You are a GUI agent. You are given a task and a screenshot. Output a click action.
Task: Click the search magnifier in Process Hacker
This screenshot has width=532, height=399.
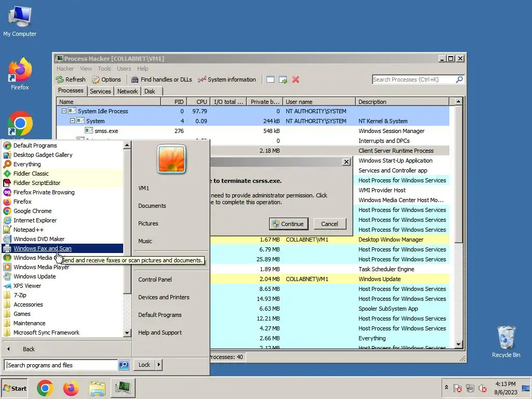point(459,79)
